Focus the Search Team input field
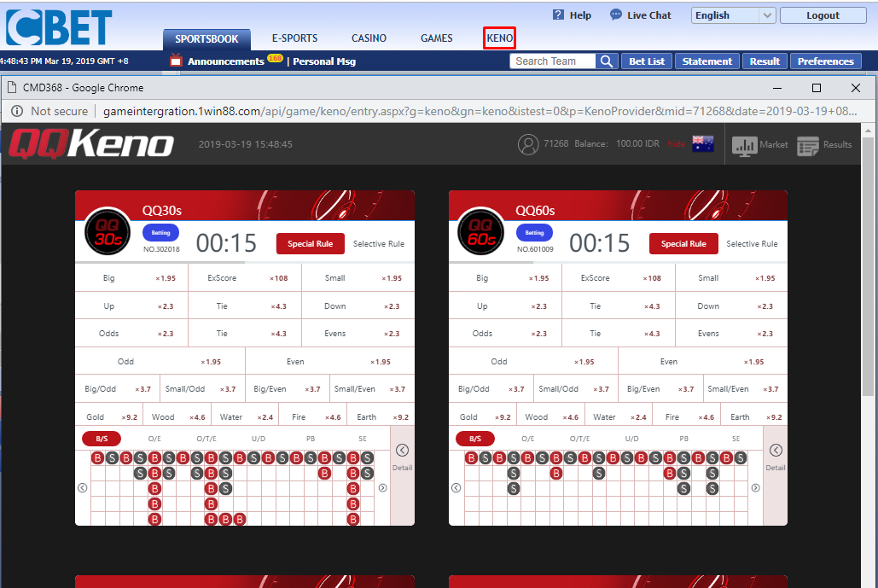 553,61
